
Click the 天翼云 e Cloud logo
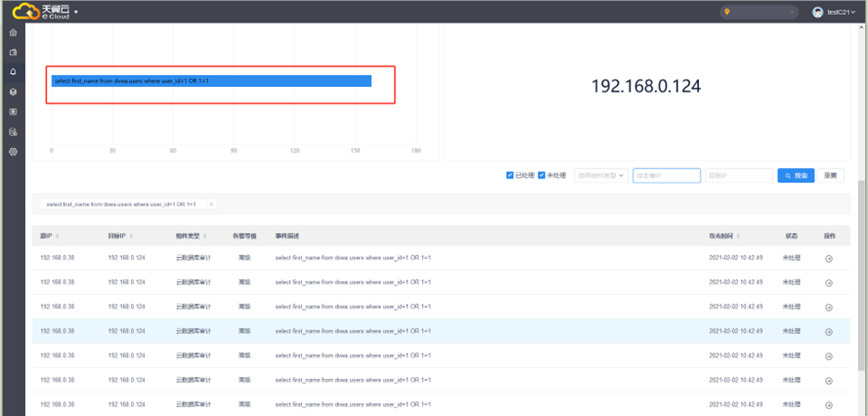(40, 12)
